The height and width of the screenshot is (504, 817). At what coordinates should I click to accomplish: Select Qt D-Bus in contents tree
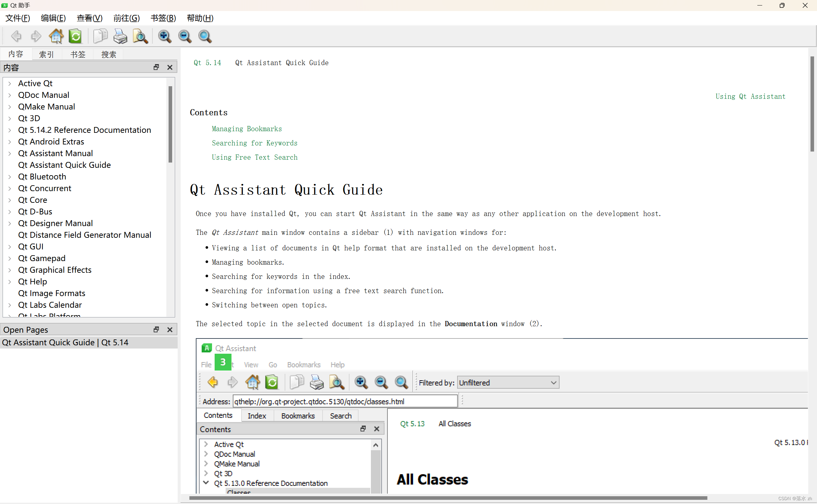tap(35, 212)
